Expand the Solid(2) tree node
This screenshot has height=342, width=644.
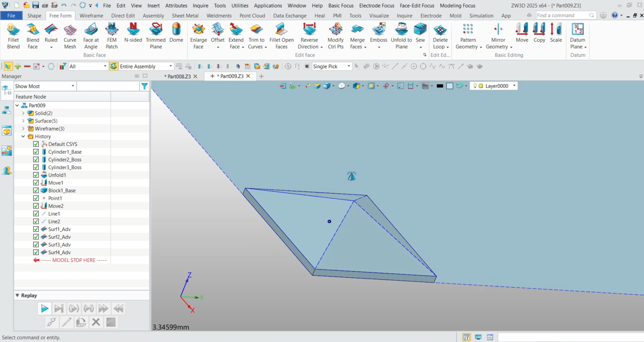(23, 113)
